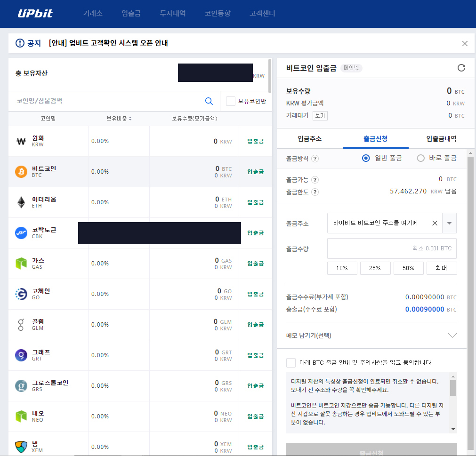476x456 pixels.
Task: Open the 업비트 고객확인 시스템 오픈 안내 notice
Action: coord(108,43)
